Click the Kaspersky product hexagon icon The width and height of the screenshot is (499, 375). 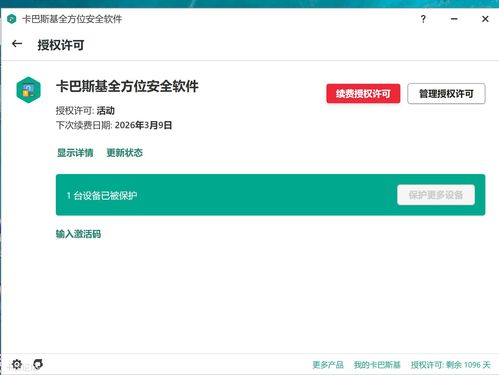29,90
